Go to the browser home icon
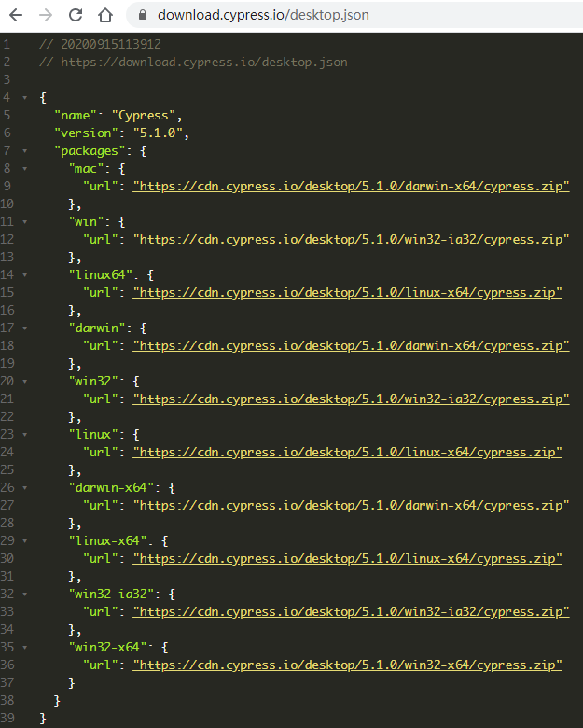583x728 pixels. click(x=105, y=15)
